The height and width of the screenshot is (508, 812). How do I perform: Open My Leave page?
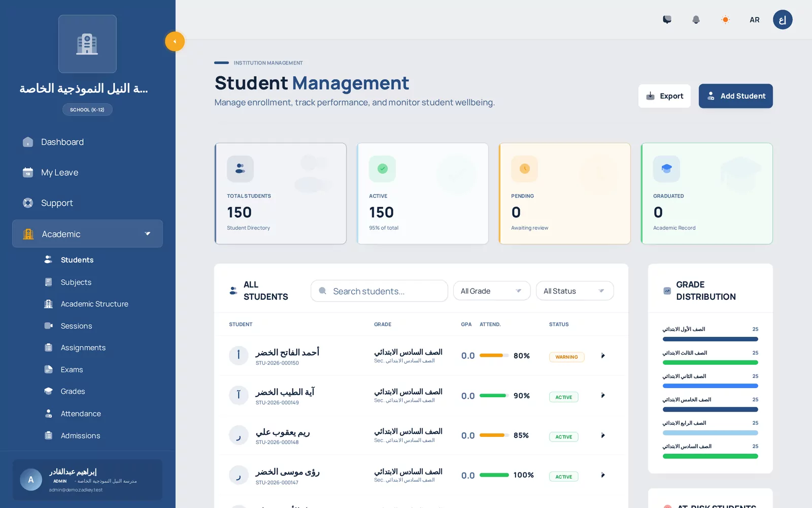click(x=87, y=173)
